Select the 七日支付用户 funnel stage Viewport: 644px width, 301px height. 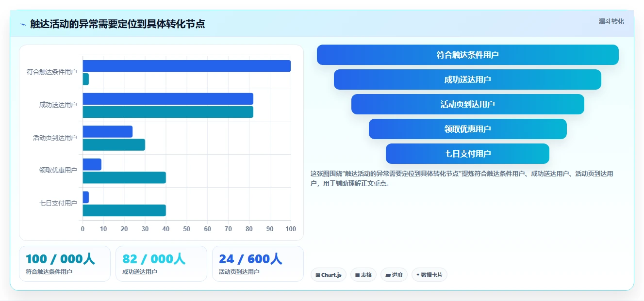(468, 154)
